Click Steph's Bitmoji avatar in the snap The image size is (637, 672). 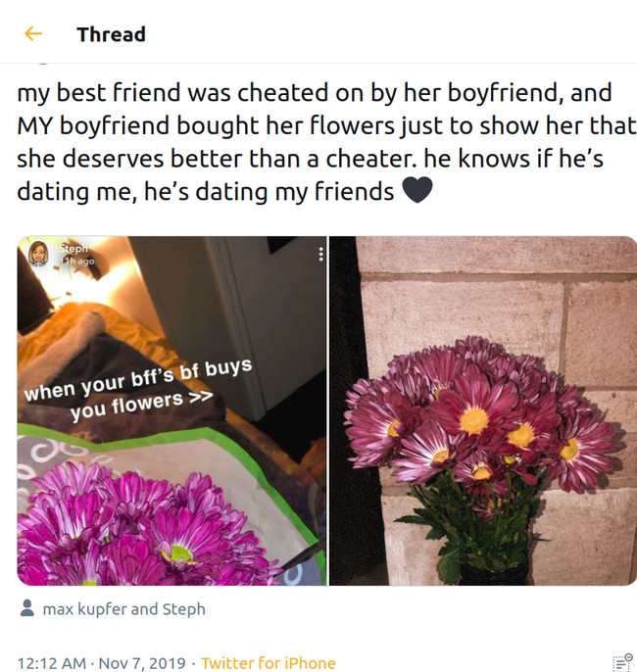[40, 254]
